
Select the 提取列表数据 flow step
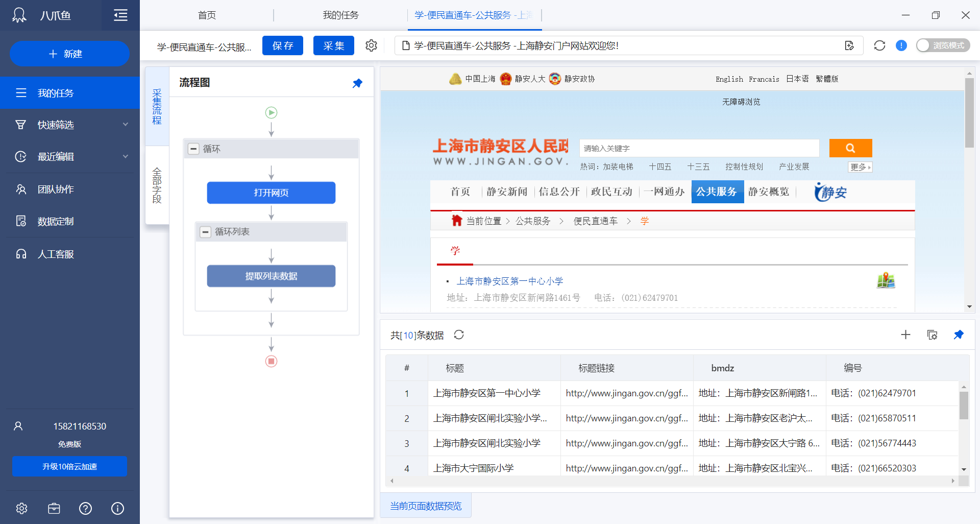click(x=271, y=276)
